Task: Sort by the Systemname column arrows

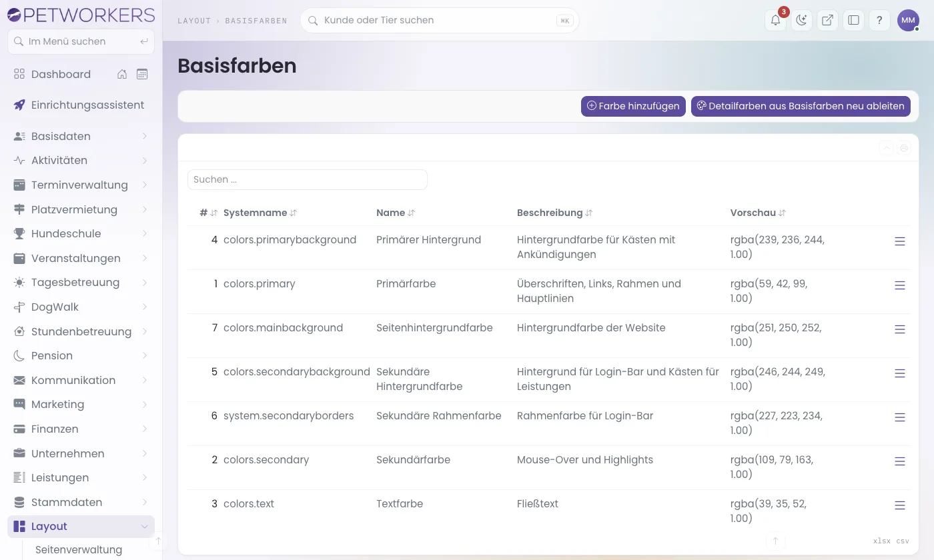Action: (x=293, y=213)
